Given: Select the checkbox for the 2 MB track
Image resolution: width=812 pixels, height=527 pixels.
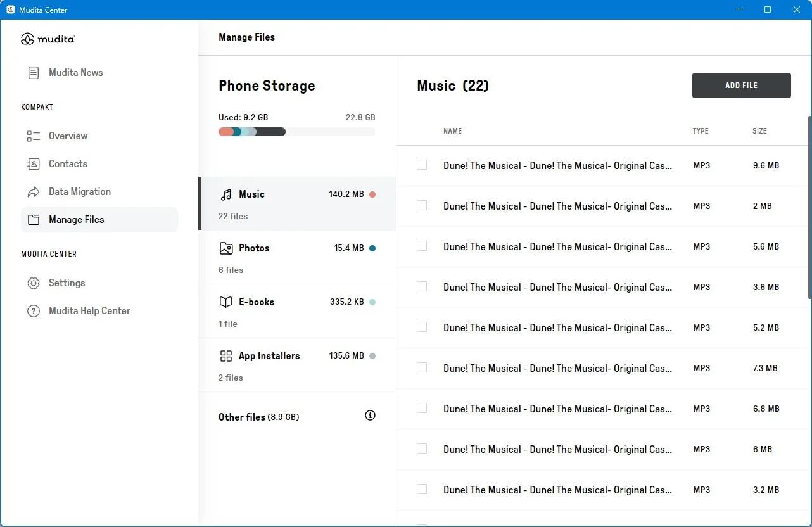Looking at the screenshot, I should tap(422, 206).
